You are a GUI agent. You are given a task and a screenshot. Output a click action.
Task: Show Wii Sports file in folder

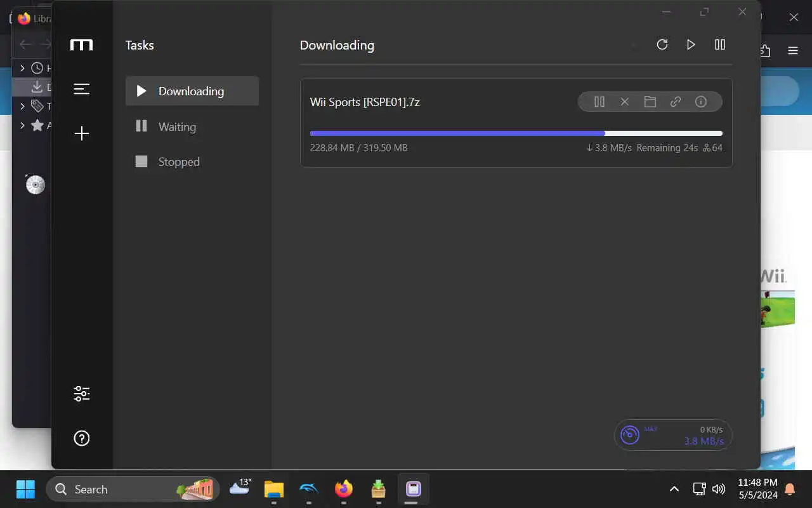point(650,102)
